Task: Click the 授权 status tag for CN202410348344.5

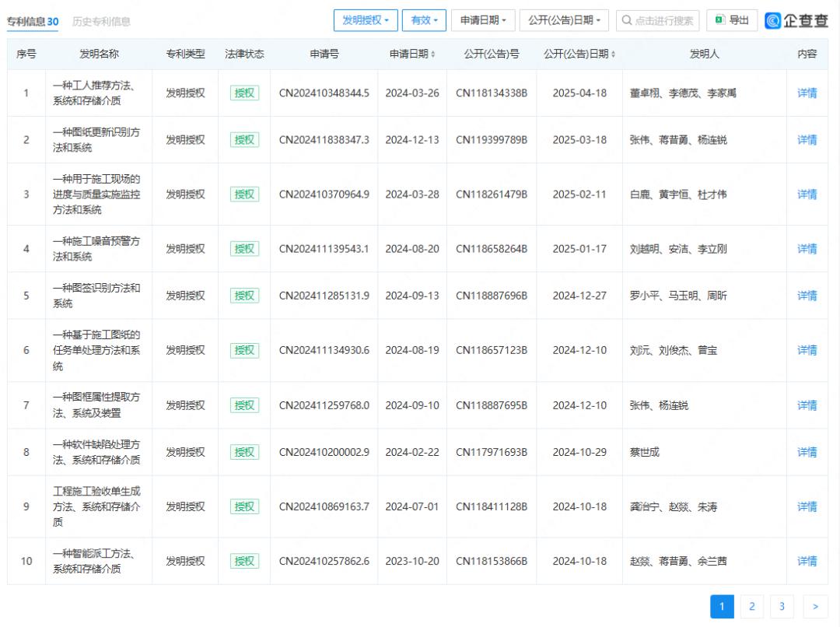Action: 244,93
